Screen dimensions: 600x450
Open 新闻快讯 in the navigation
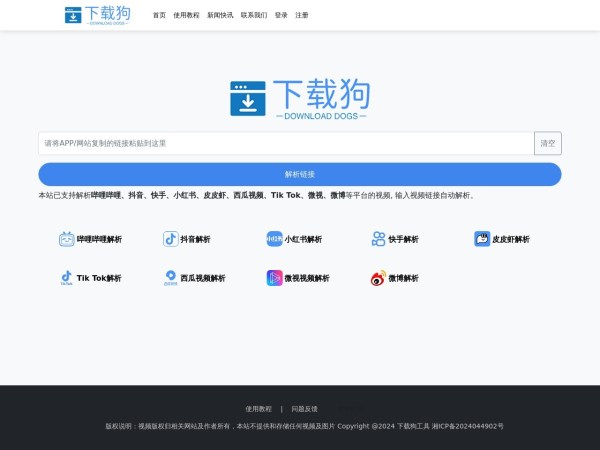pos(220,15)
